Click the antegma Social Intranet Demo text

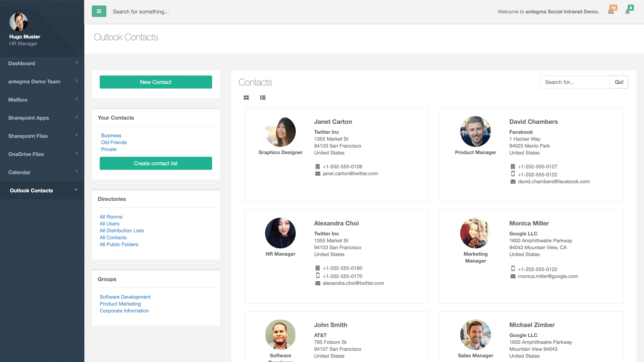pos(562,12)
